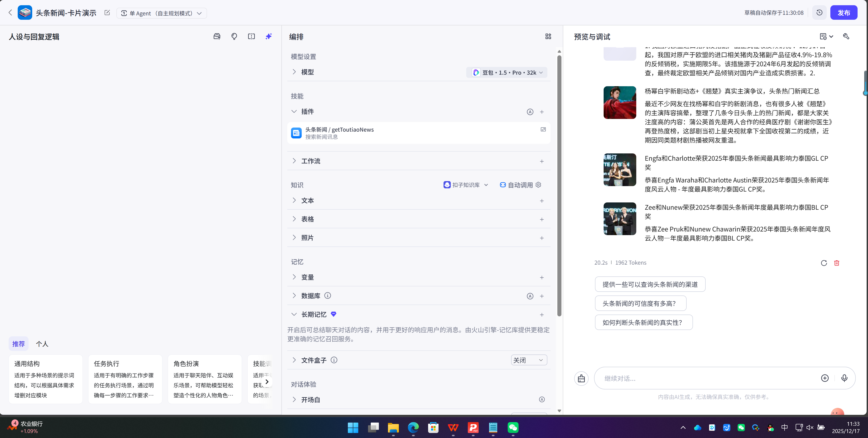Open WeChat from the taskbar
Viewport: 868px width, 438px height.
click(513, 428)
